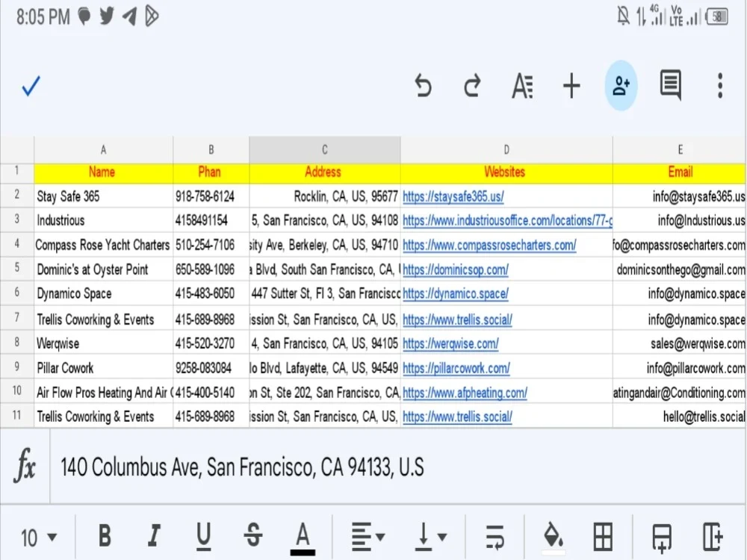747x560 pixels.
Task: Open the staysafe365.us link
Action: tap(453, 196)
